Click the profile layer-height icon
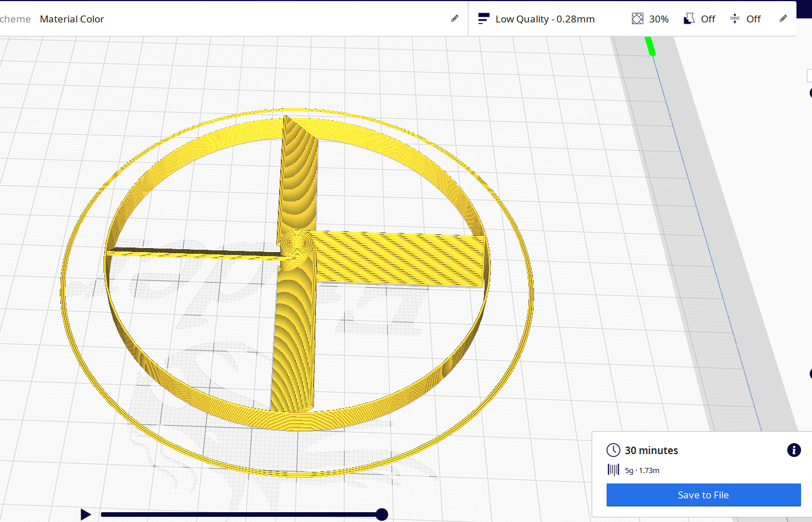Viewport: 812px width, 522px height. (483, 19)
